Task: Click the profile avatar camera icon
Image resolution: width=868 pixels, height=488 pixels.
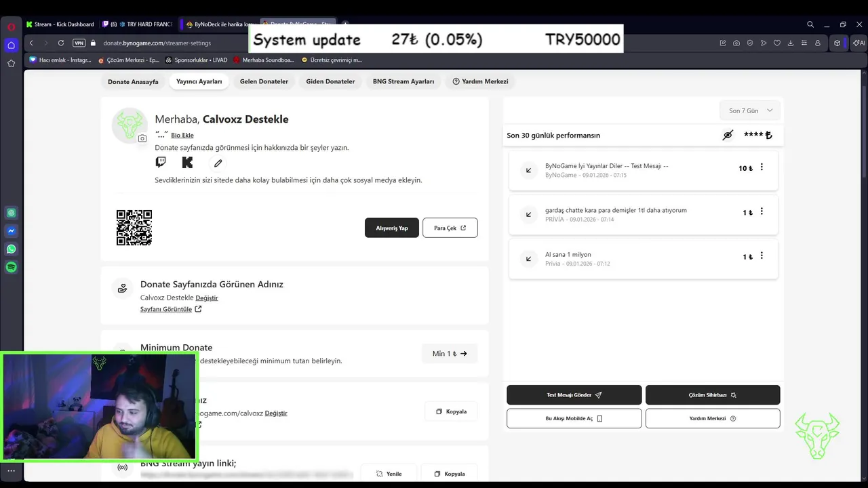Action: pos(142,138)
